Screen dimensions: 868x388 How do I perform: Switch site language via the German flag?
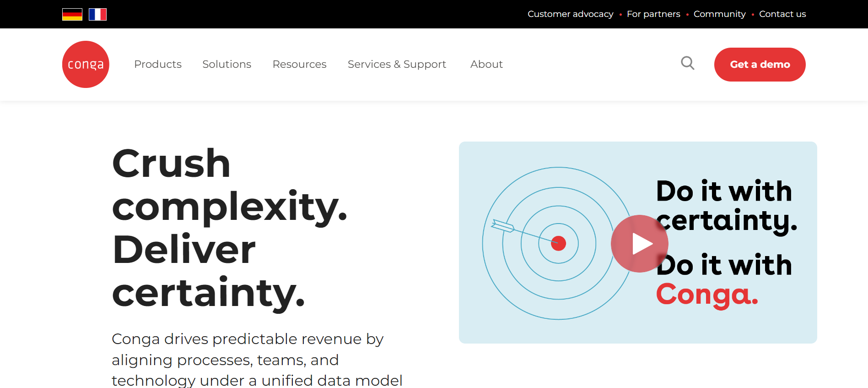(72, 15)
